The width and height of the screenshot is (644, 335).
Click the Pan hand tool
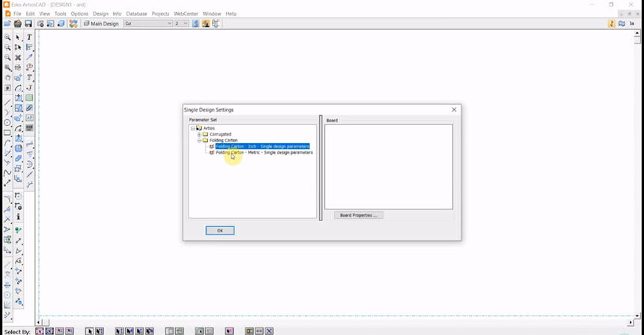click(x=7, y=78)
